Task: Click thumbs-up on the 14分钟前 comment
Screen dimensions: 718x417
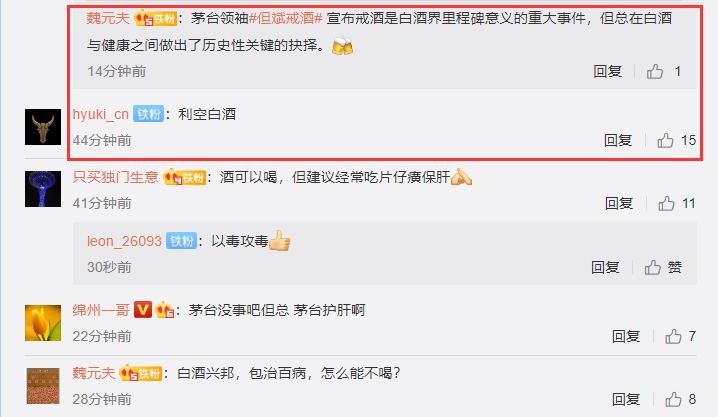Action: point(655,71)
